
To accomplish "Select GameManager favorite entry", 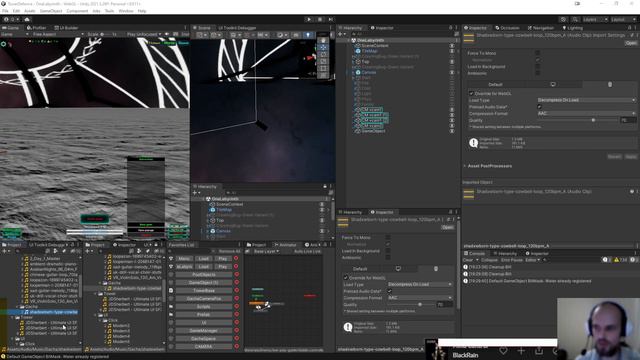I will pos(204,331).
